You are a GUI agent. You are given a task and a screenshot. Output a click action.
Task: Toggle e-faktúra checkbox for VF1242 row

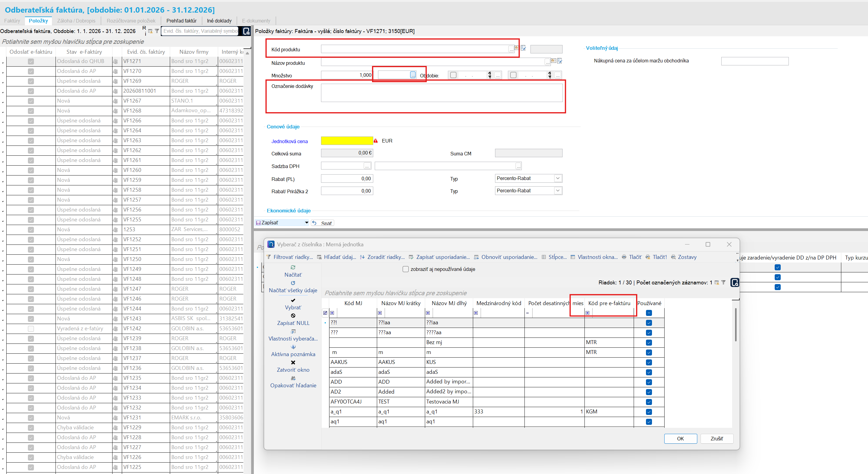pyautogui.click(x=31, y=329)
